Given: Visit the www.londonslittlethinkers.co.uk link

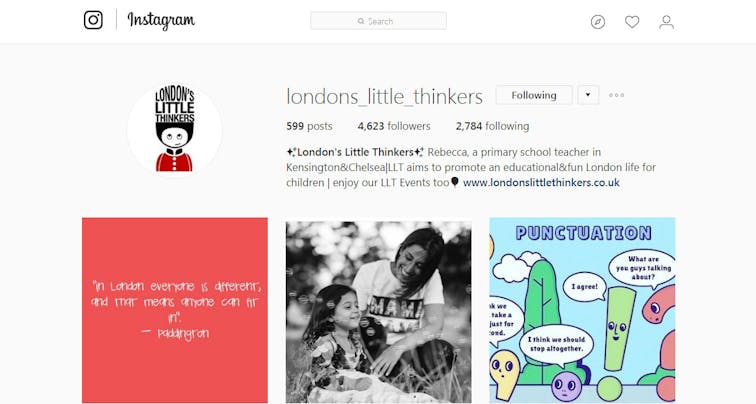Looking at the screenshot, I should [x=541, y=183].
